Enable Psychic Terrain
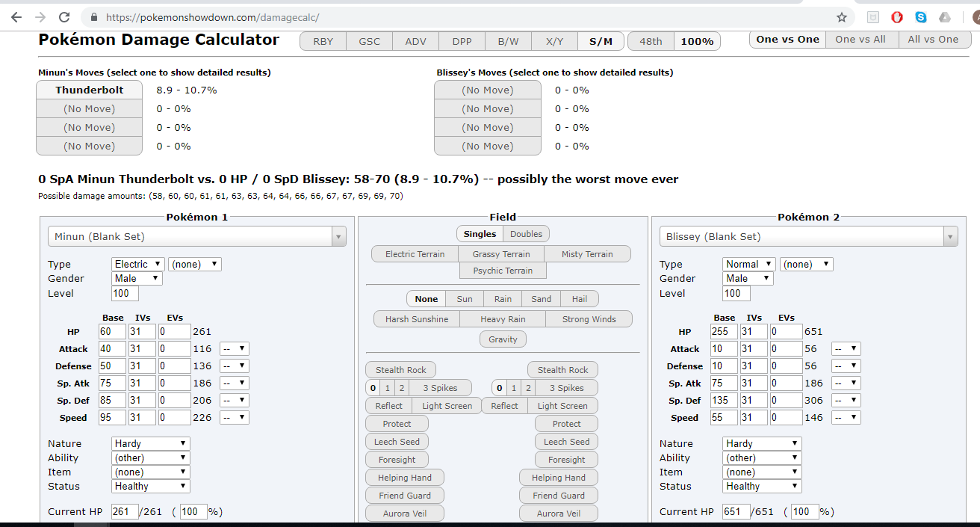 point(503,271)
